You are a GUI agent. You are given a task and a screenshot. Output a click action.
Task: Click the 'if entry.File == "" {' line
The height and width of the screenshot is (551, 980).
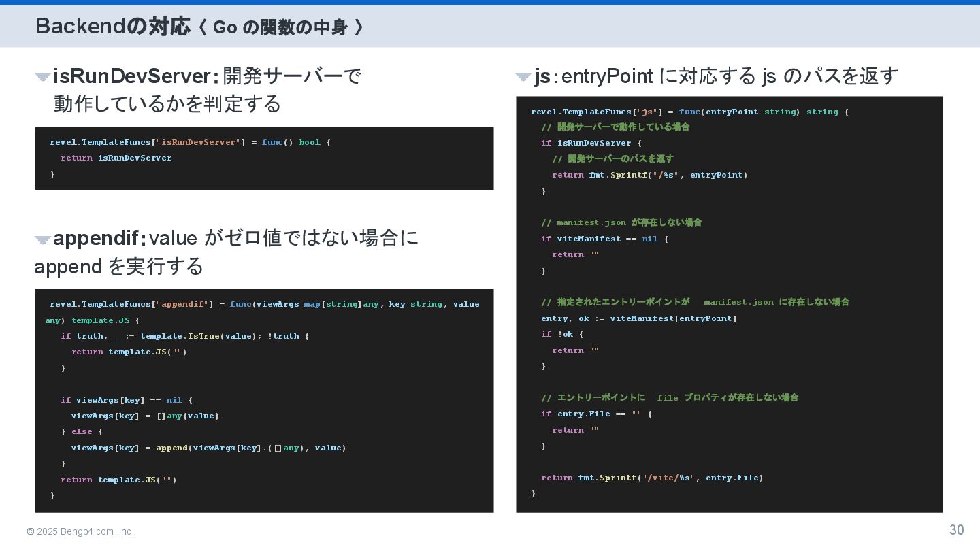tap(597, 414)
